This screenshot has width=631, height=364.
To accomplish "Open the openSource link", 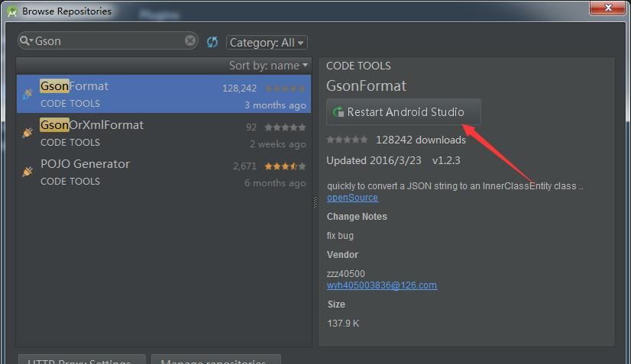I will coord(352,198).
